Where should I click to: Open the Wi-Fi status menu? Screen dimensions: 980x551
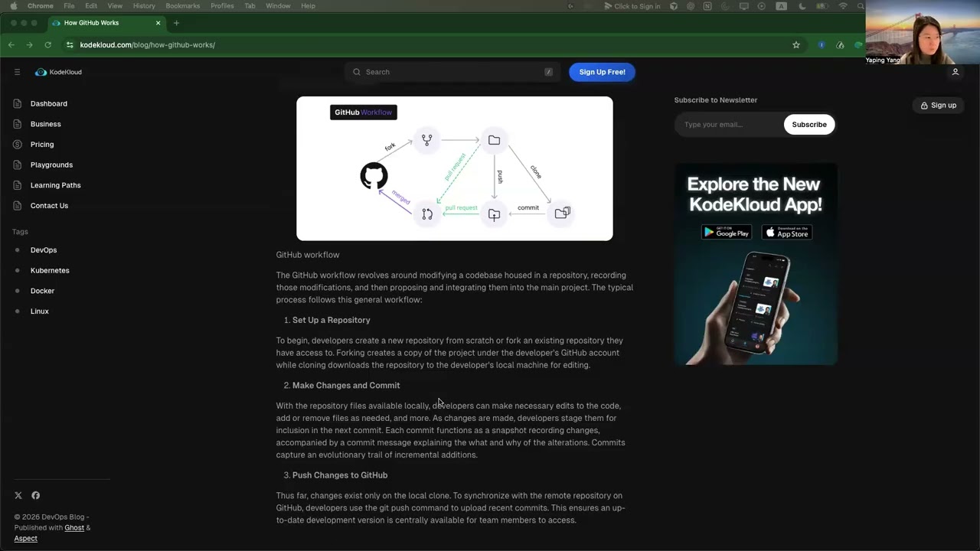point(843,6)
